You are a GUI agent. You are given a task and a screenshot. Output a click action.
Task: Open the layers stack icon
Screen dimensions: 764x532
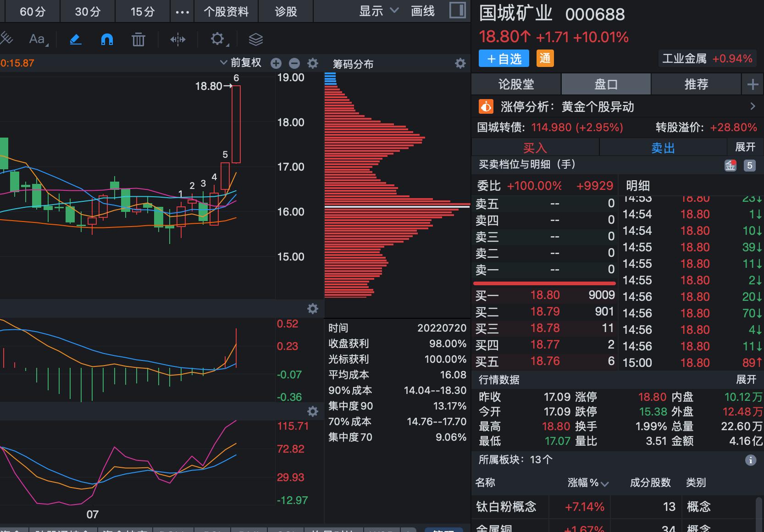256,39
